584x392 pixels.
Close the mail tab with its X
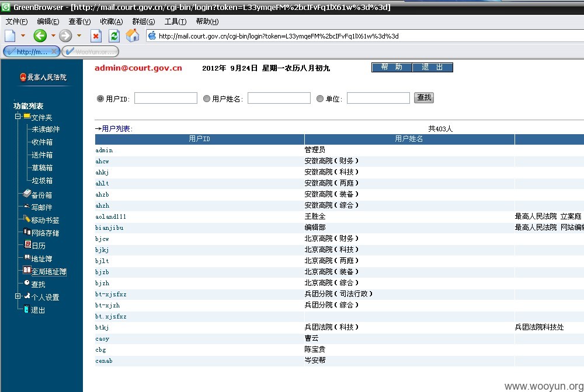click(54, 51)
